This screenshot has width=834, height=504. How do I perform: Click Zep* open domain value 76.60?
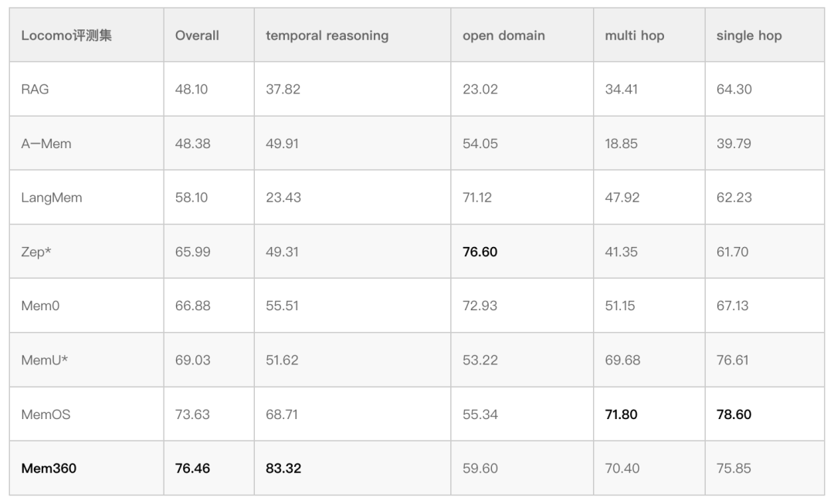480,252
